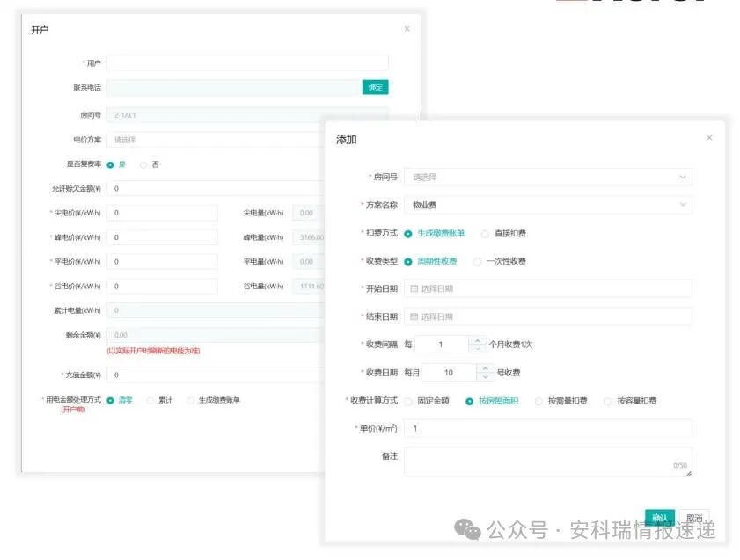Select the 否 radio for 是否复费率
The image size is (740, 560).
pyautogui.click(x=144, y=164)
